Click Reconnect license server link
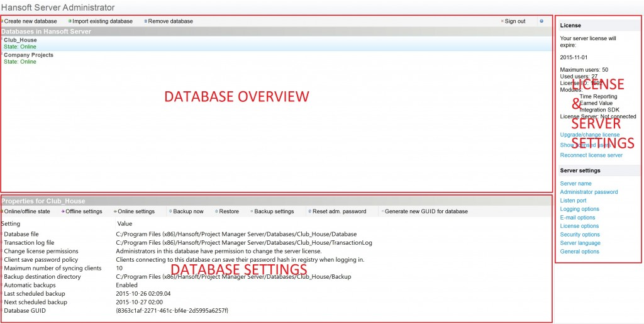Image resolution: width=644 pixels, height=324 pixels. [591, 155]
